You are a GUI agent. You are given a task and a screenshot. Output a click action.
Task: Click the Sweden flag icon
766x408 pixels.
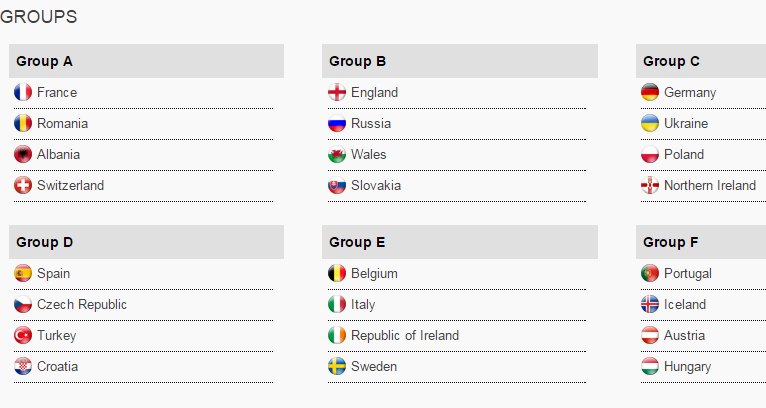pos(337,366)
